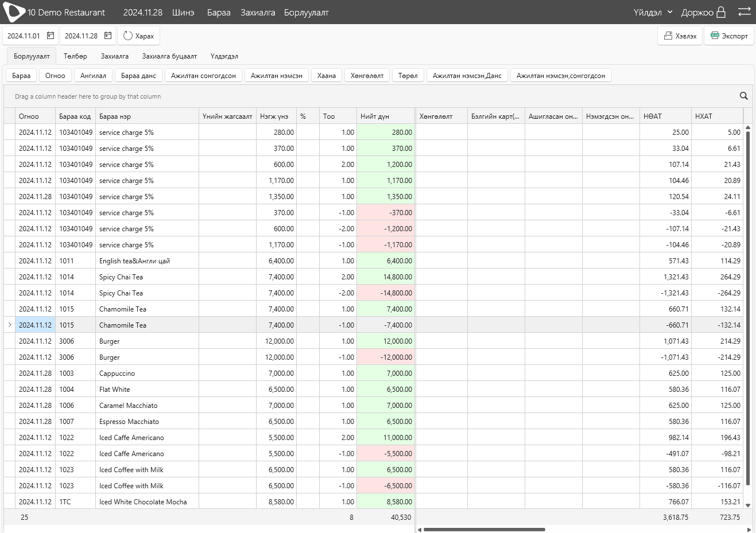Click the -12,000.00 Burger total cell
The height and width of the screenshot is (533, 756).
[x=385, y=357]
